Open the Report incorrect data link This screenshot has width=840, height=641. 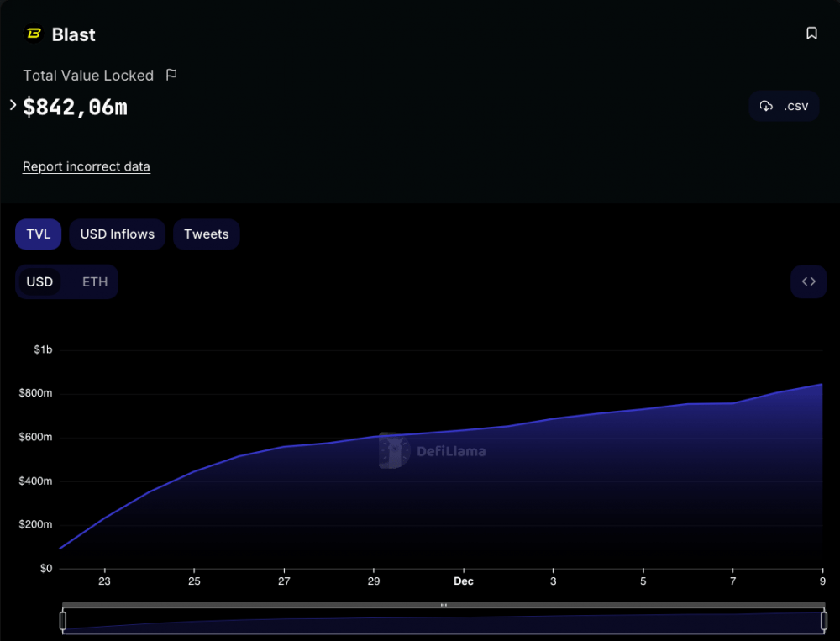click(87, 166)
